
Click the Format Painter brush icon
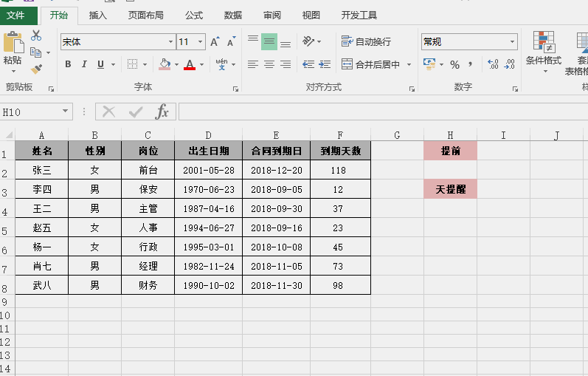point(36,69)
